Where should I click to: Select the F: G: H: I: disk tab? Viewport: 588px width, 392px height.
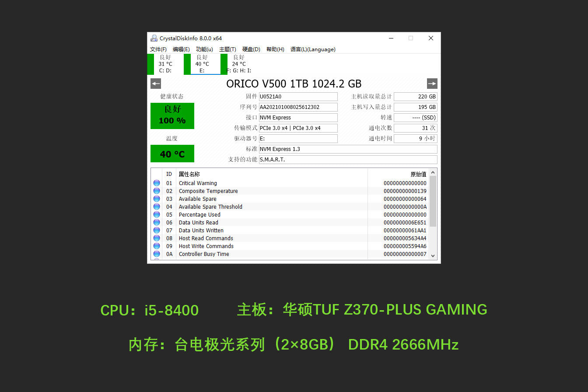pyautogui.click(x=239, y=64)
